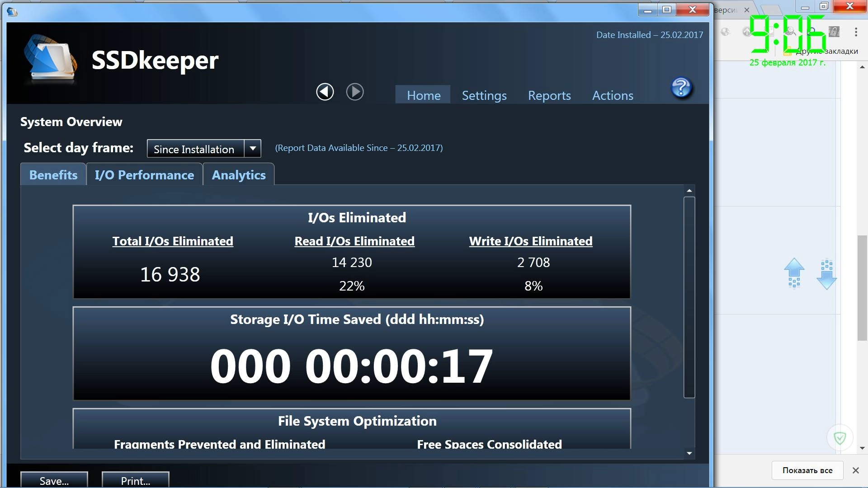
Task: Open the Settings menu item
Action: click(x=484, y=95)
